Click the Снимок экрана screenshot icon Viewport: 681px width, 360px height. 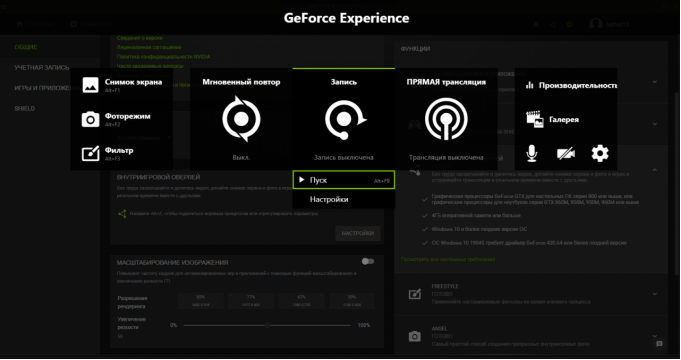90,85
